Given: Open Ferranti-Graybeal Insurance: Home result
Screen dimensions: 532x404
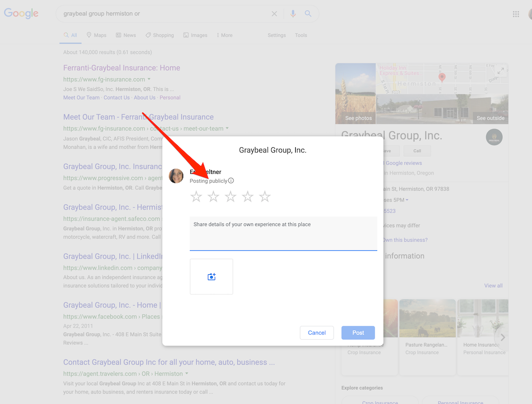Looking at the screenshot, I should pos(121,68).
